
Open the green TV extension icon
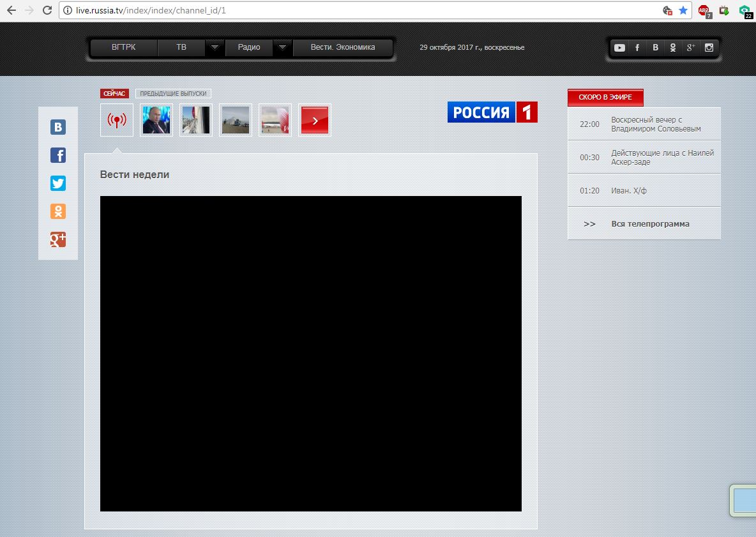(723, 10)
